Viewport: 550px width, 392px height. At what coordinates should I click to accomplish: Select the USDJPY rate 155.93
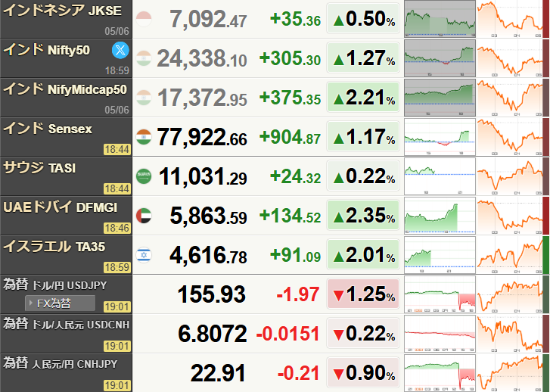[x=212, y=294]
